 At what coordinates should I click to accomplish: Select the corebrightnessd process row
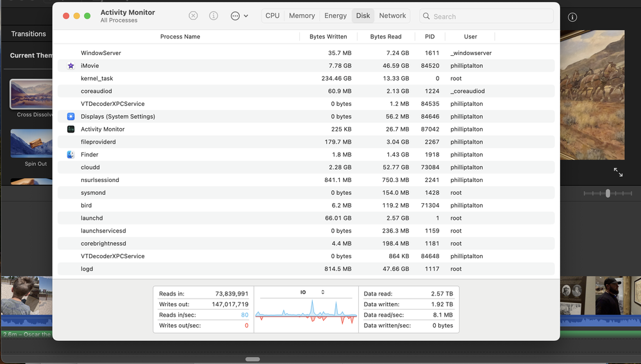pyautogui.click(x=306, y=243)
